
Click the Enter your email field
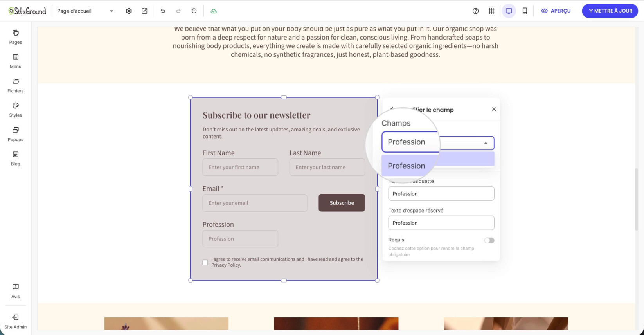point(255,203)
